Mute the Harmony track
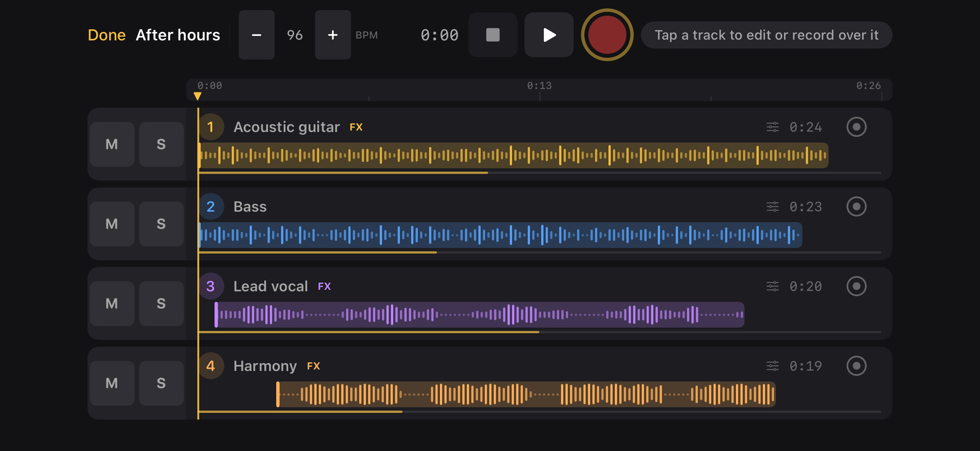 click(112, 383)
